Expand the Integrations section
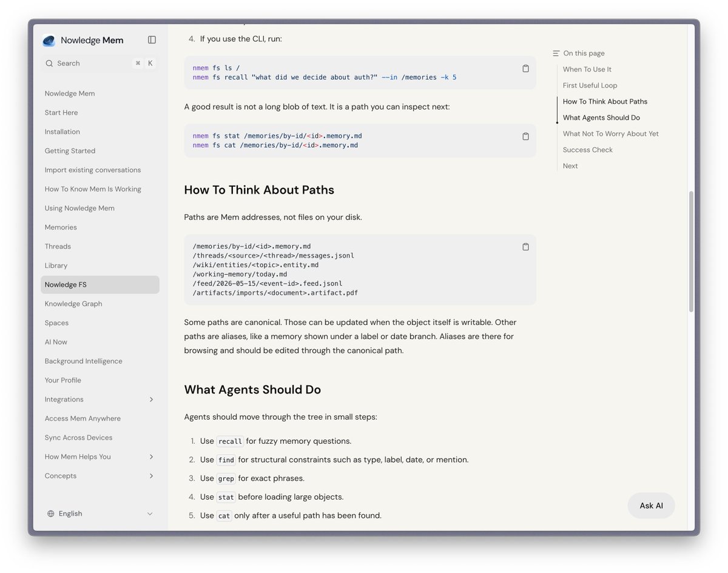This screenshot has height=573, width=728. (151, 400)
